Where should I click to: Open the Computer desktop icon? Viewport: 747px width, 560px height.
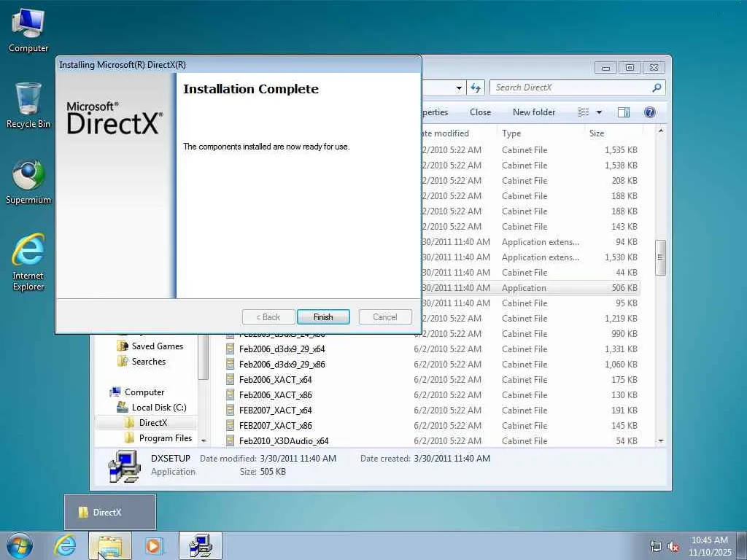point(28,30)
